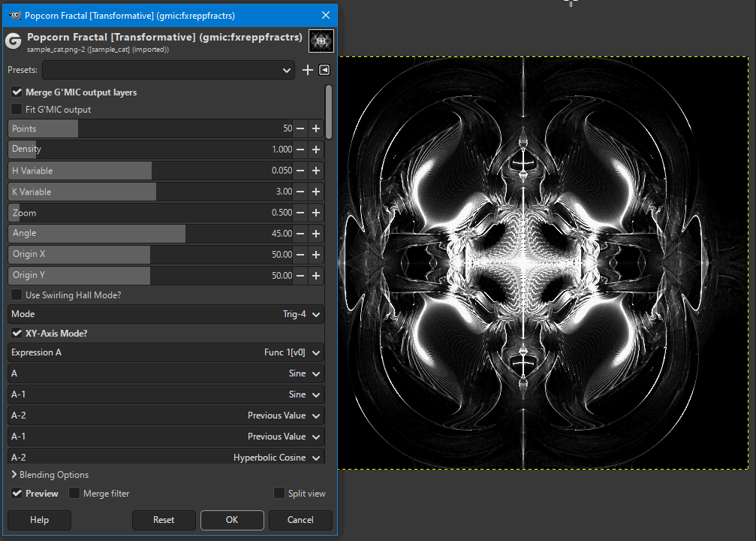This screenshot has width=756, height=541.
Task: Enable the Split view checkbox
Action: 279,493
